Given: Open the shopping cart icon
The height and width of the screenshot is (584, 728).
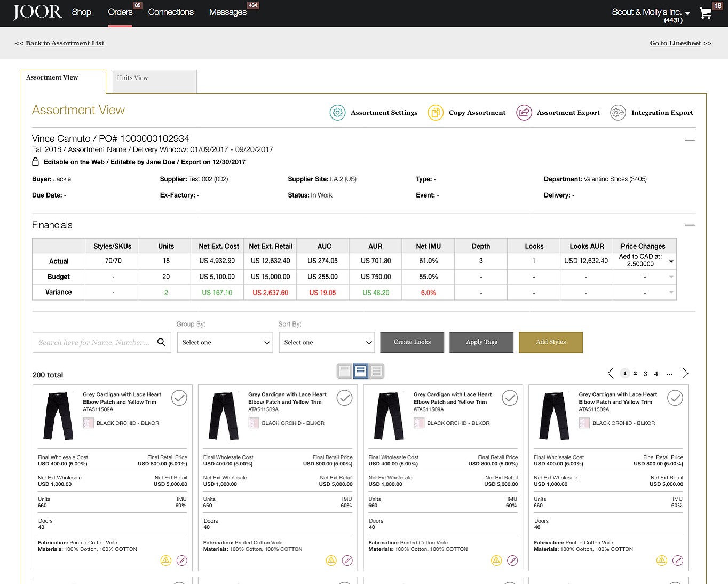Looking at the screenshot, I should point(706,13).
